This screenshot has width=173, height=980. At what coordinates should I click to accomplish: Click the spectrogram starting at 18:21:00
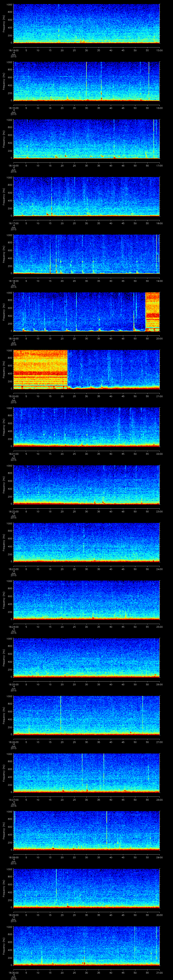(x=87, y=427)
